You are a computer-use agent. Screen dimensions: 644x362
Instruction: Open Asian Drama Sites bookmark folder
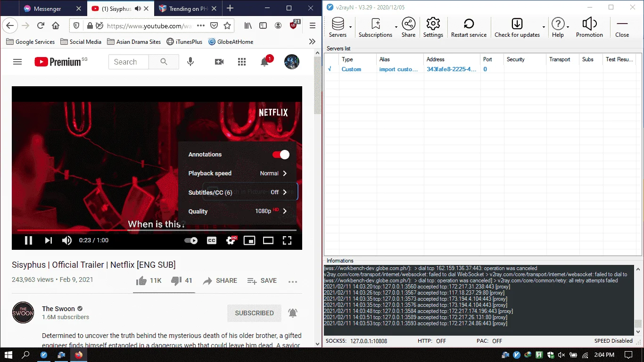click(134, 41)
